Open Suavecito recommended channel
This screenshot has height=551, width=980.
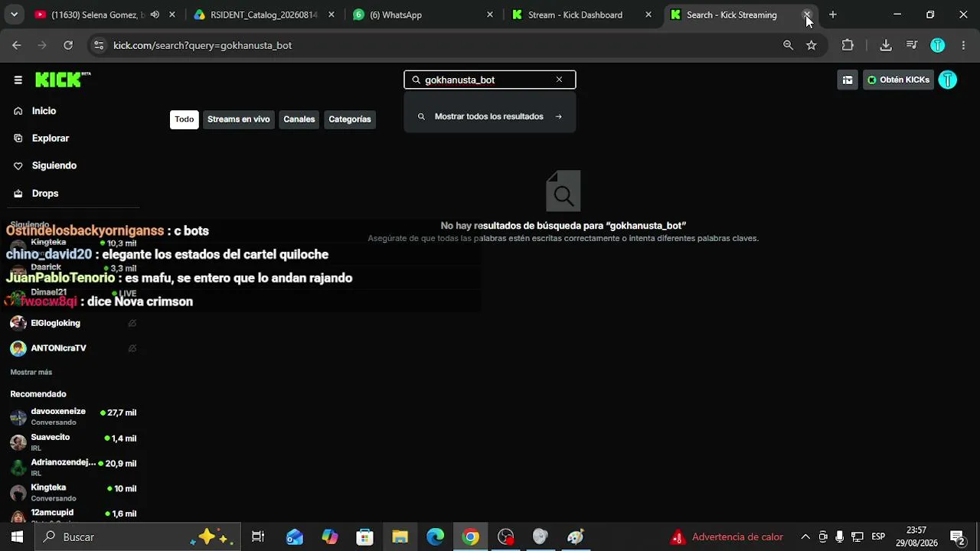point(73,442)
